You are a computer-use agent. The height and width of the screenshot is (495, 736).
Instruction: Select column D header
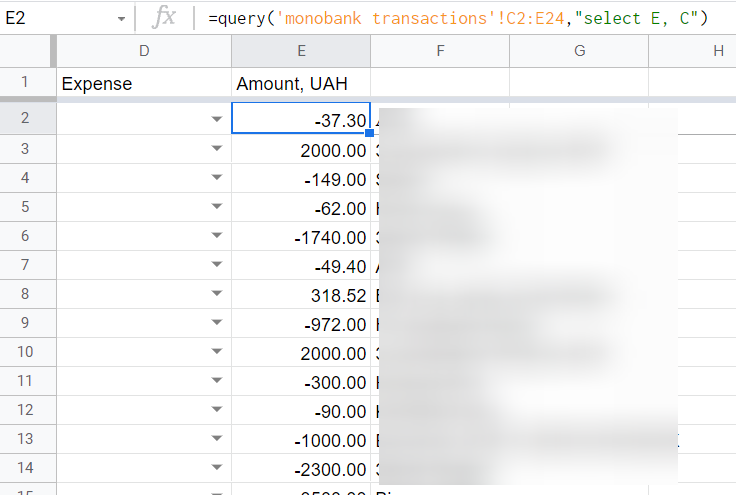point(144,51)
